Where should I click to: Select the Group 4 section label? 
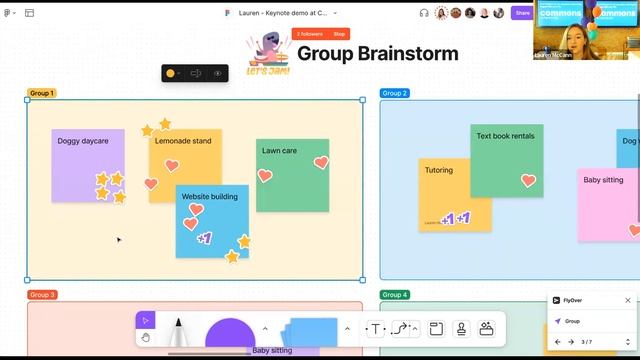pyautogui.click(x=395, y=295)
